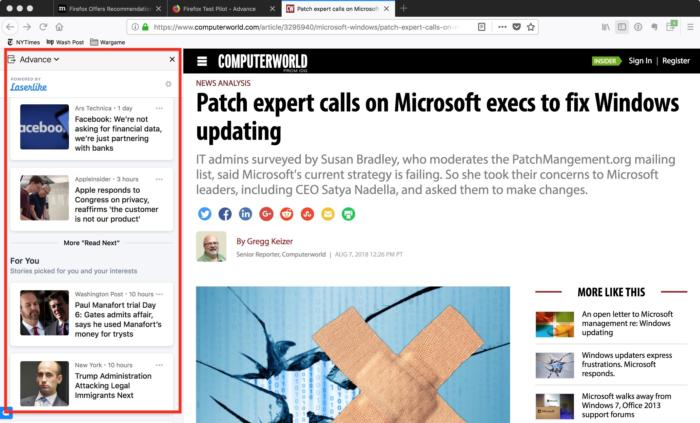Open page actions three-dot menu
The height and width of the screenshot is (423, 700).
[502, 27]
